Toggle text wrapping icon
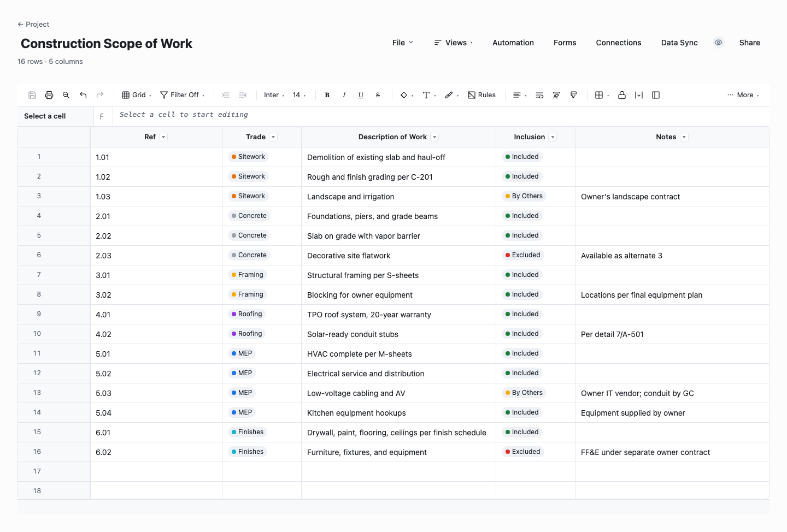This screenshot has width=787, height=532. point(539,95)
